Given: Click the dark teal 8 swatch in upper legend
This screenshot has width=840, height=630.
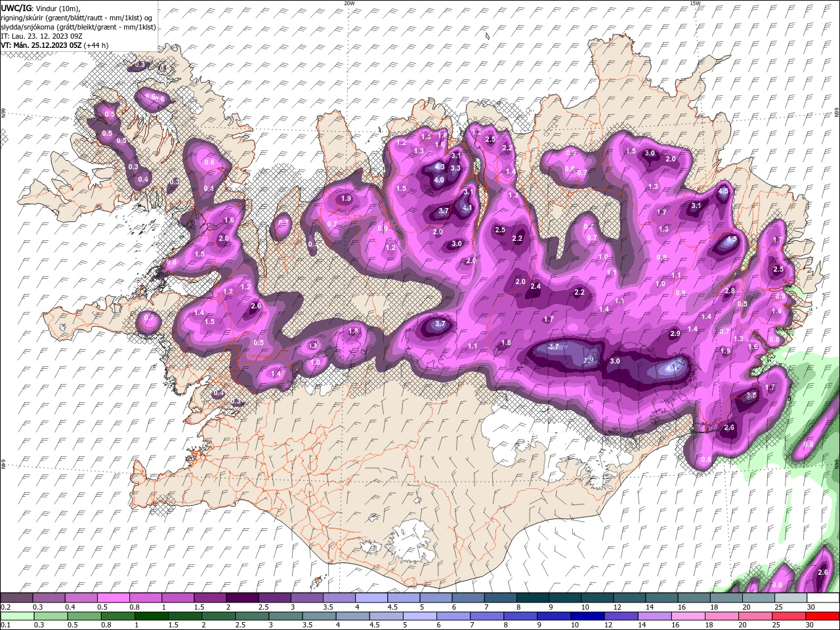Looking at the screenshot, I should point(533,598).
